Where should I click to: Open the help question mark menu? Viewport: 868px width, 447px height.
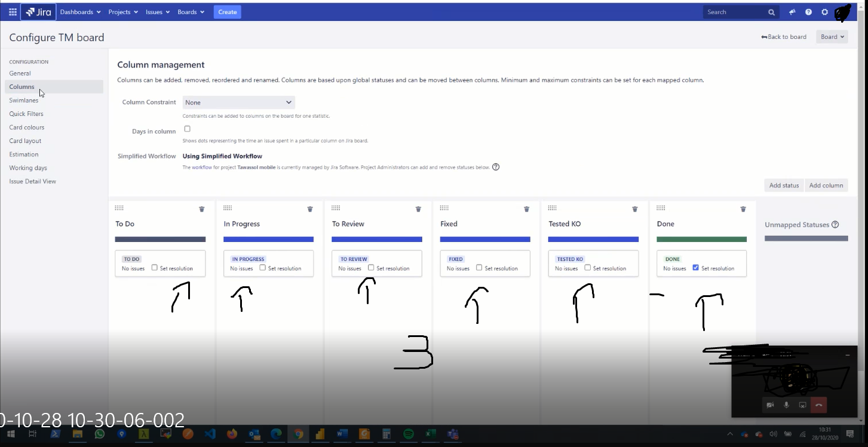(808, 12)
